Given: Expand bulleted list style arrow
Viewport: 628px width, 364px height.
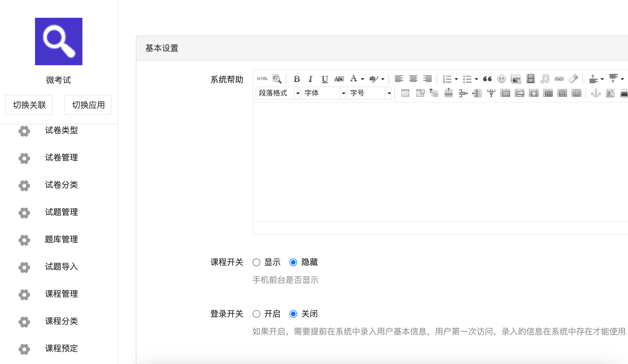Looking at the screenshot, I should pos(476,79).
